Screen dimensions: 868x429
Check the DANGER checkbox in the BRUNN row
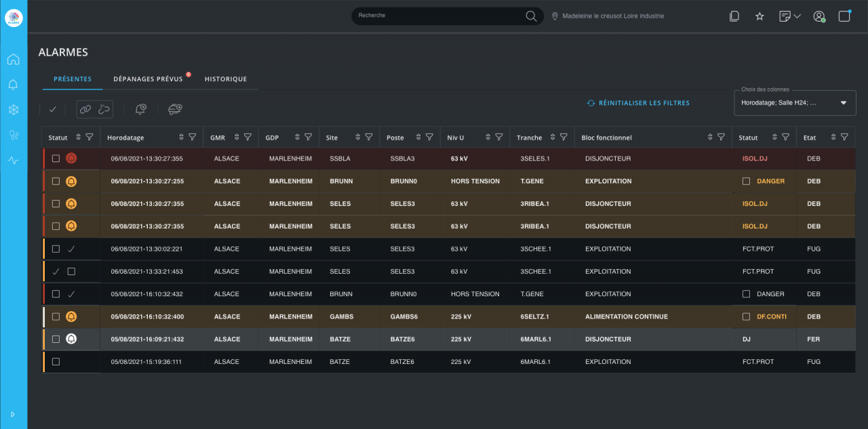coord(747,181)
